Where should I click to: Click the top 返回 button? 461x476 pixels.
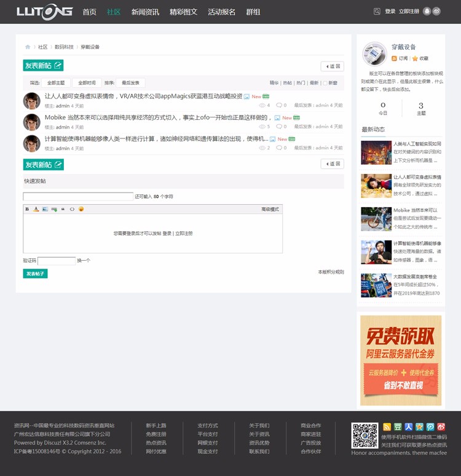[333, 66]
